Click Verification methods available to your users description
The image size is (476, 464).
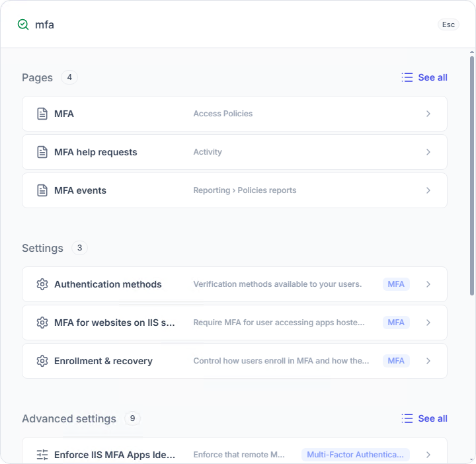(278, 284)
